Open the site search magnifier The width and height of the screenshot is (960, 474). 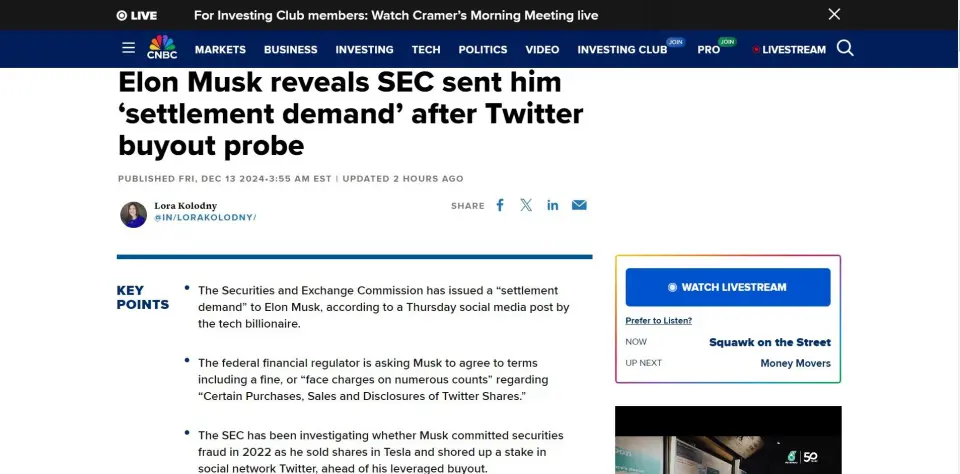click(845, 48)
